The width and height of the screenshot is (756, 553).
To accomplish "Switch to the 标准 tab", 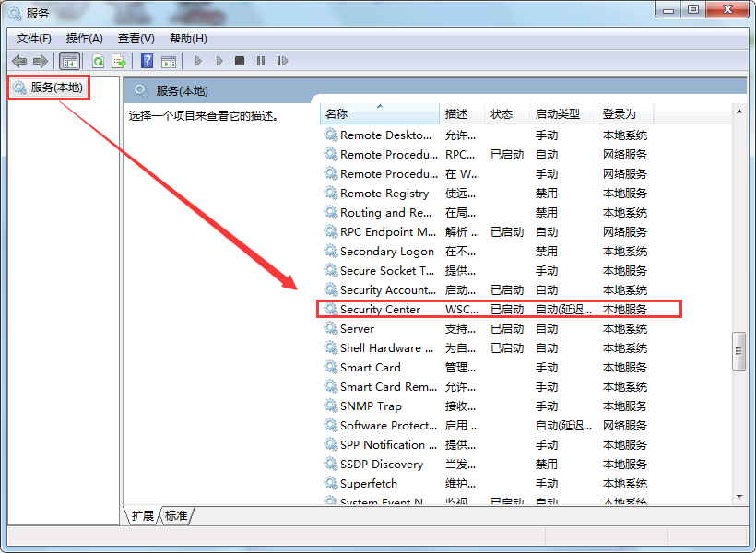I will click(x=176, y=516).
